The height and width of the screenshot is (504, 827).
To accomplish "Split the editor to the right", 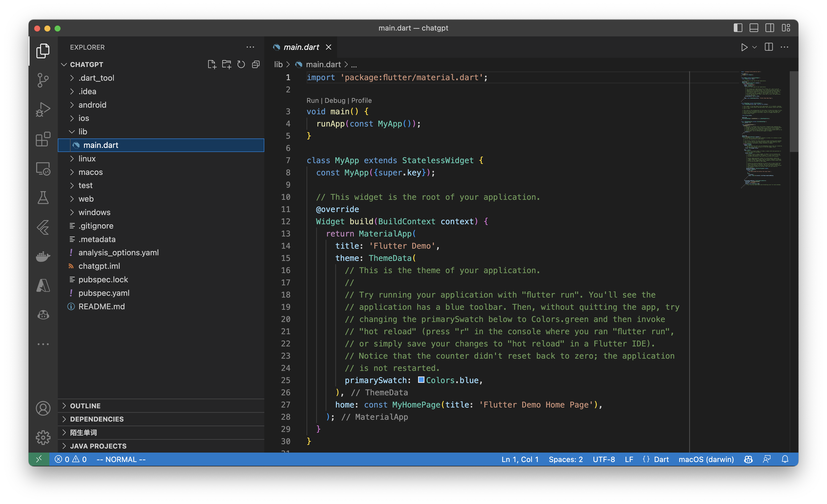I will click(x=769, y=47).
